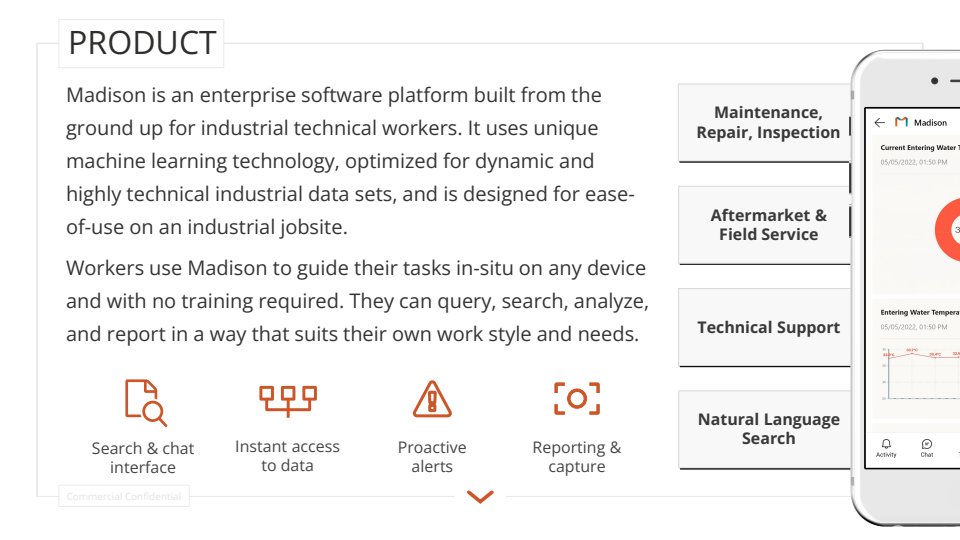960x540 pixels.
Task: Open the Activity bell tab on the phone
Action: (x=886, y=447)
